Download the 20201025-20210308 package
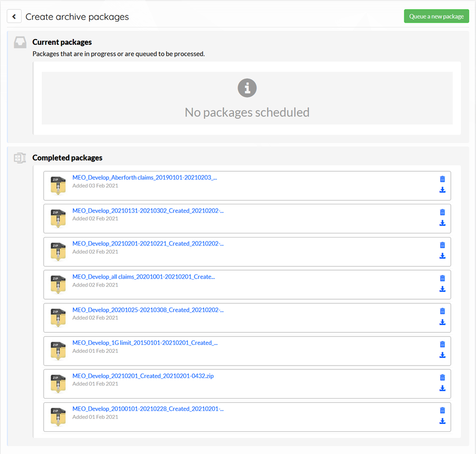 tap(442, 322)
